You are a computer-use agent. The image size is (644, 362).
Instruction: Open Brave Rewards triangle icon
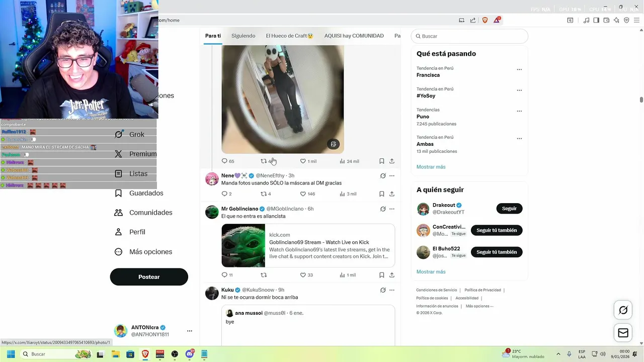coord(497,20)
